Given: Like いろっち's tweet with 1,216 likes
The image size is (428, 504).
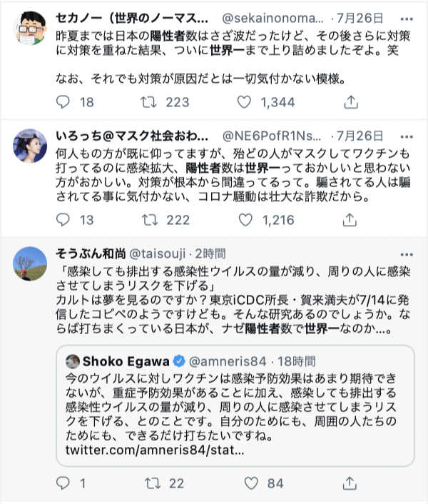Looking at the screenshot, I should point(247,221).
